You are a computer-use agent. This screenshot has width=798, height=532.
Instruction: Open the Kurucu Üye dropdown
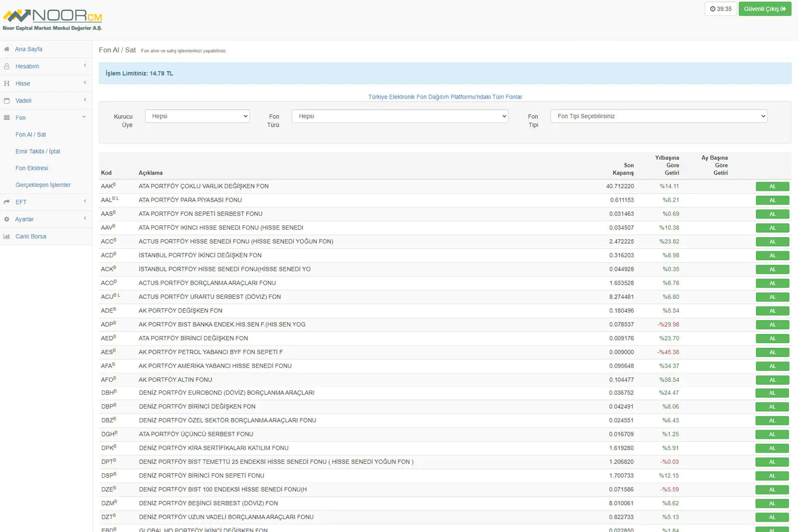pos(197,116)
